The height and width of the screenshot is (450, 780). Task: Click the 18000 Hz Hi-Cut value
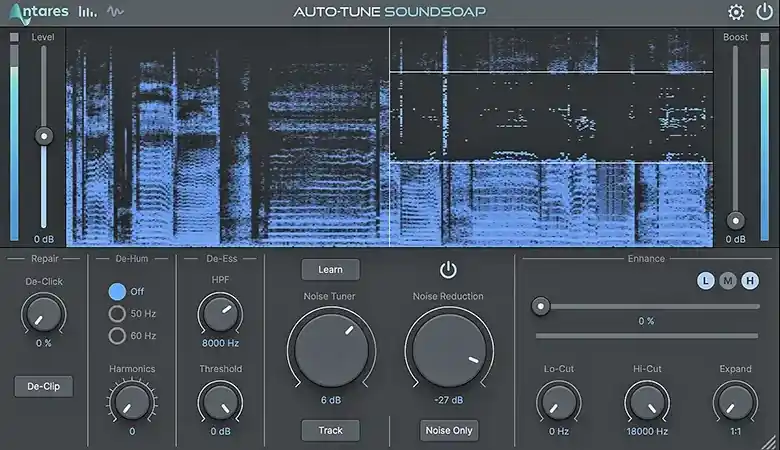pos(647,432)
